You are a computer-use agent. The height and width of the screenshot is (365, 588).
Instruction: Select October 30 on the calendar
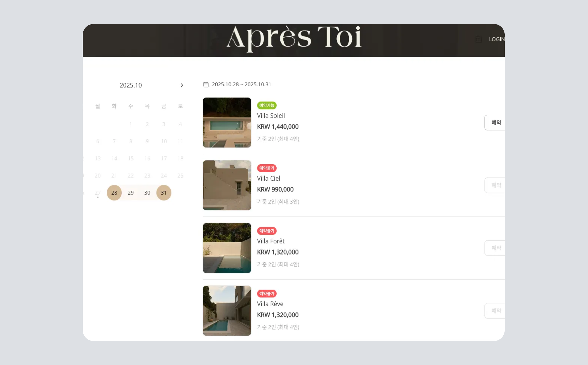pyautogui.click(x=147, y=193)
